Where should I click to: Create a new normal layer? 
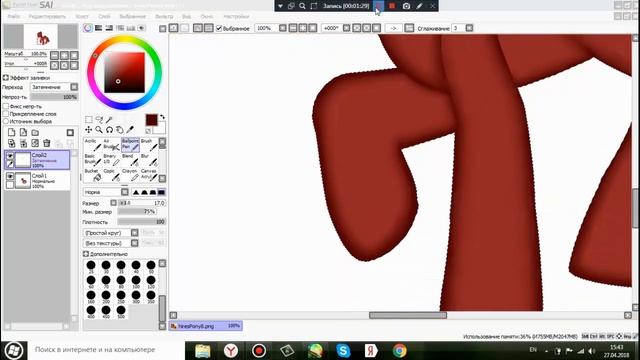point(11,132)
